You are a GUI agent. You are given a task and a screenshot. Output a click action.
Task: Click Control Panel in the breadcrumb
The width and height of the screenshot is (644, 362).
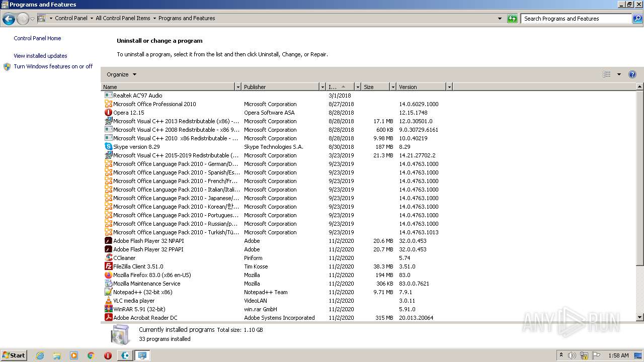pos(71,18)
